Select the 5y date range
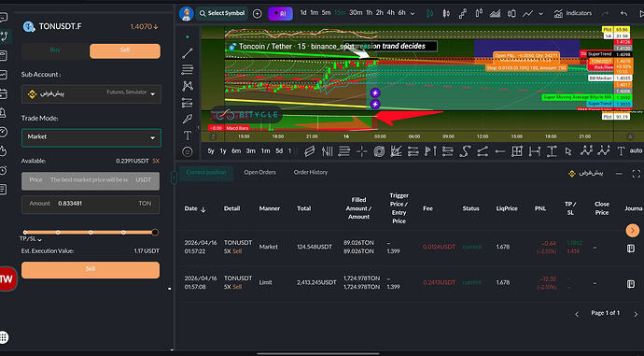Viewport: 644px width, 356px height. click(x=211, y=151)
